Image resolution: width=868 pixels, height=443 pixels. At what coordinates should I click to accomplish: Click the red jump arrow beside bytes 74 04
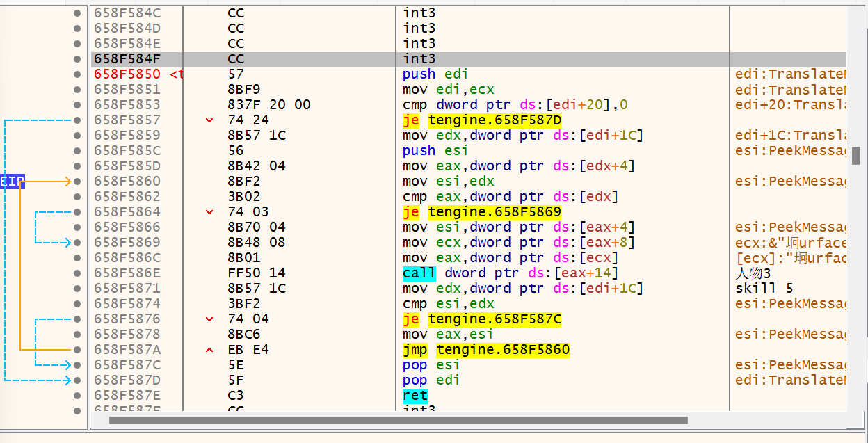(x=209, y=319)
